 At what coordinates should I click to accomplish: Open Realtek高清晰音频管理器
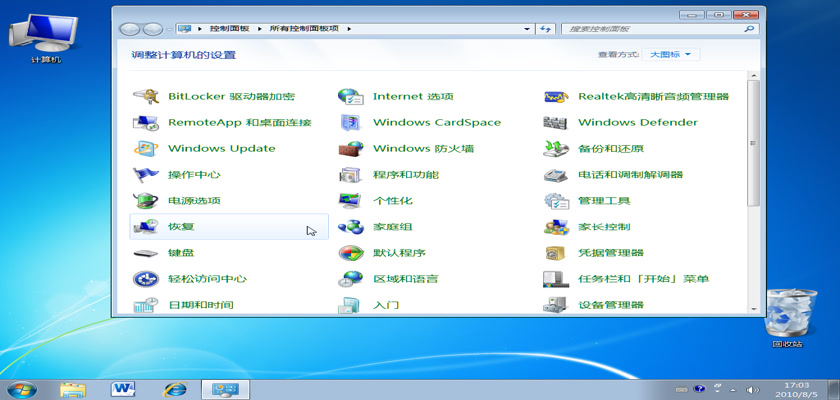[x=653, y=97]
